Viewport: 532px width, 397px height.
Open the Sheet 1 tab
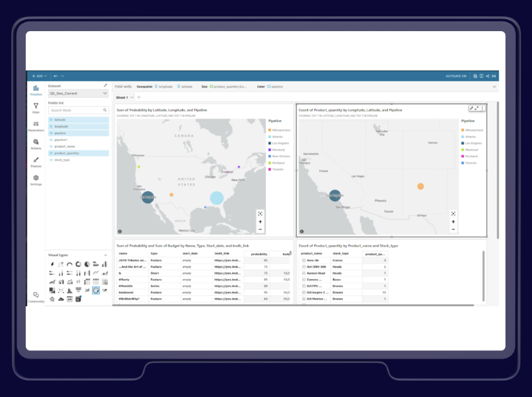122,98
